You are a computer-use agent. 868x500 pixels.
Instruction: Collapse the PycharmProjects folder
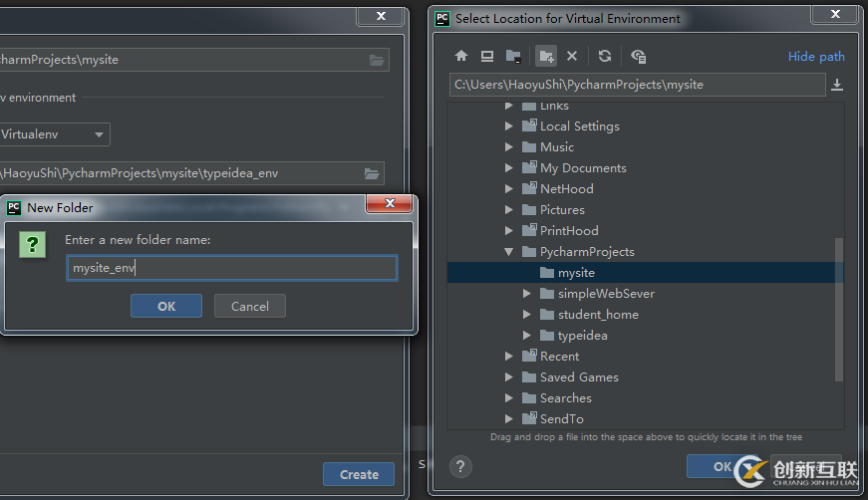(508, 252)
